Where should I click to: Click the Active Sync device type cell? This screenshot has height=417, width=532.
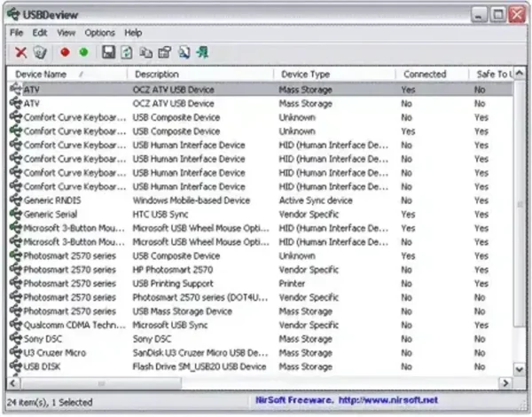pos(316,201)
